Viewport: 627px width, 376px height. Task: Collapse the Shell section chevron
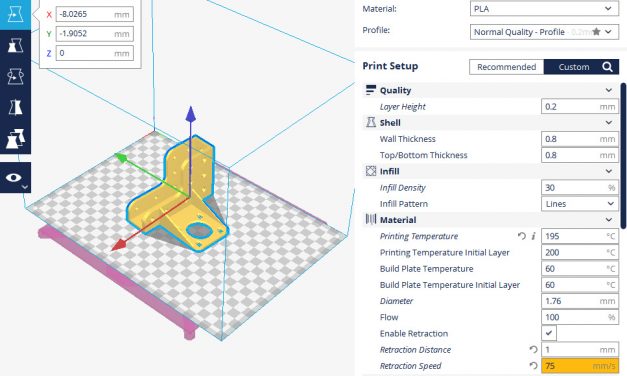click(x=609, y=122)
